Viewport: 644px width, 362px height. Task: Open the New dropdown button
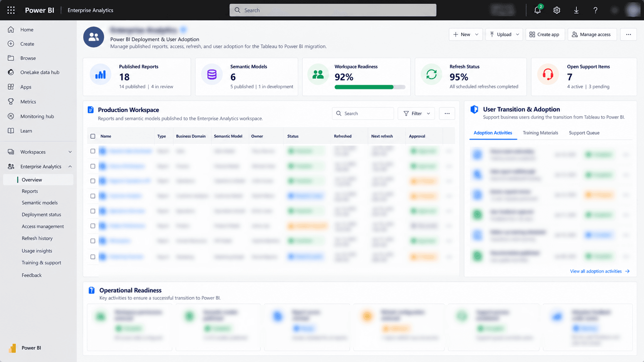coord(466,34)
